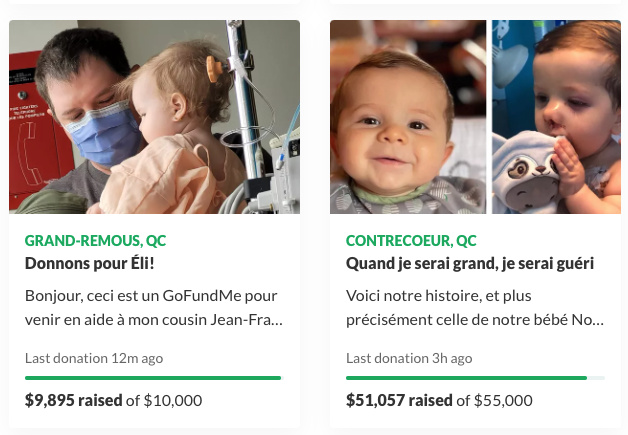Click the Voici notre histoire description text
This screenshot has height=435, width=628.
pos(475,308)
